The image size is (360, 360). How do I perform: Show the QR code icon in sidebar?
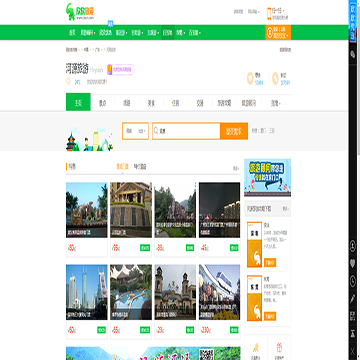click(x=353, y=316)
